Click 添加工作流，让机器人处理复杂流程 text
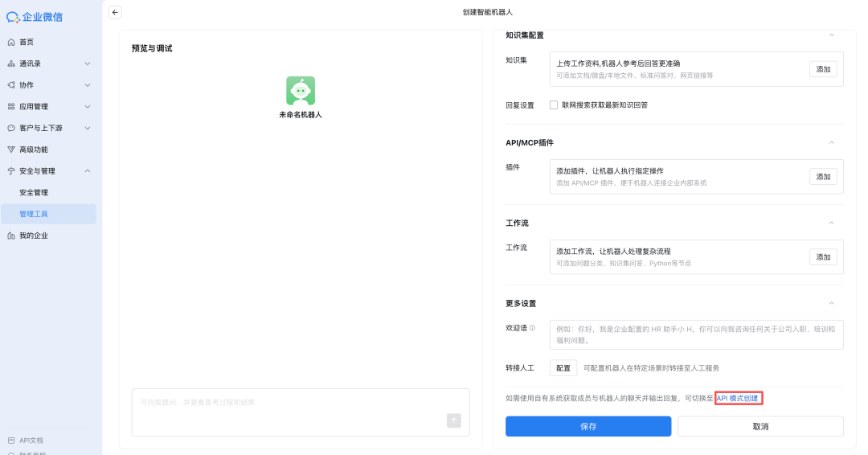This screenshot has width=868, height=455. (x=613, y=252)
